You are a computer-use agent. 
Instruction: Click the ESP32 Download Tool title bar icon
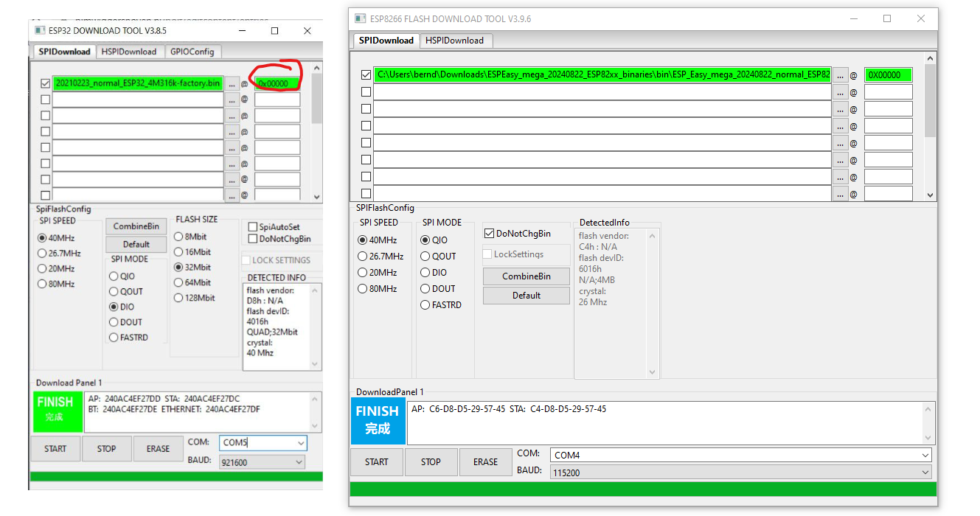(40, 31)
